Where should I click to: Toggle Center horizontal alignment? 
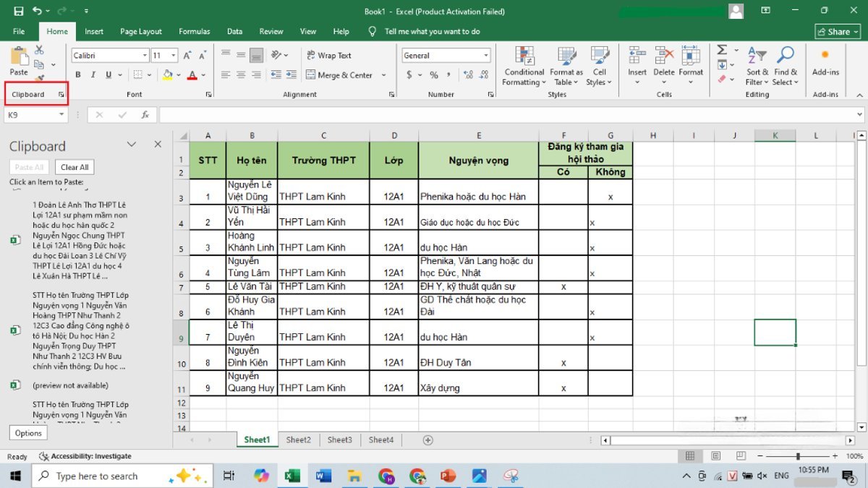240,75
